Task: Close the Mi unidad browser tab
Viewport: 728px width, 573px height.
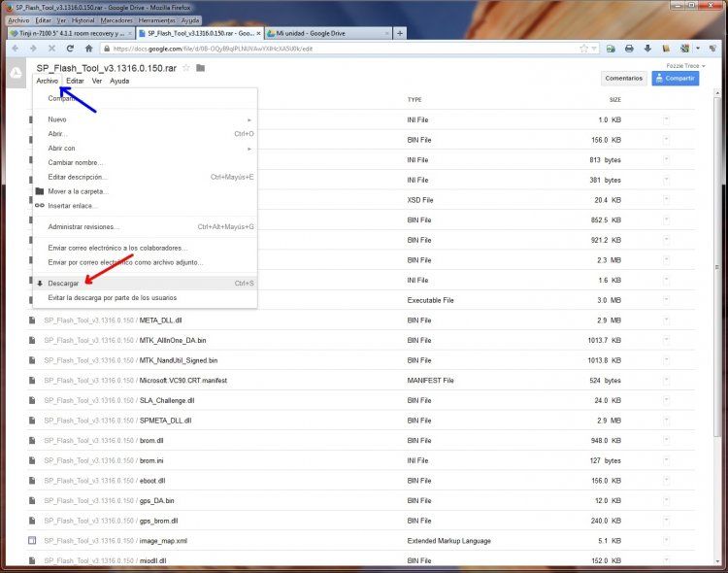Action: (386, 33)
